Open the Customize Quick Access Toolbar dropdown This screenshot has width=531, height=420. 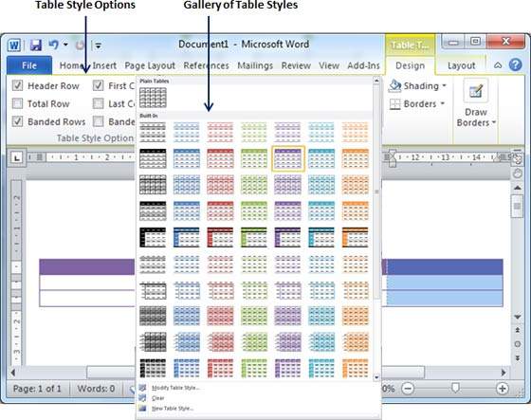[99, 46]
